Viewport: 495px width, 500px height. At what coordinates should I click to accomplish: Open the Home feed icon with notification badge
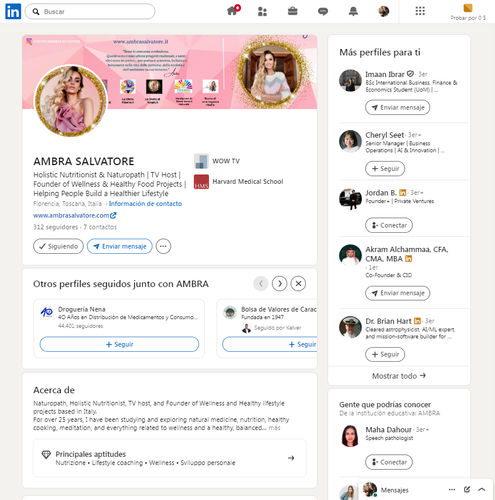233,10
